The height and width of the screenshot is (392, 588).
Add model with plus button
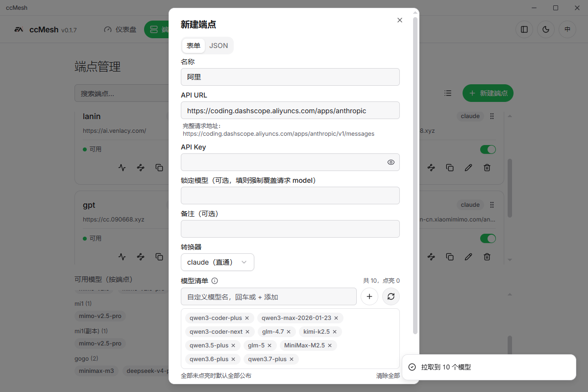coord(369,296)
